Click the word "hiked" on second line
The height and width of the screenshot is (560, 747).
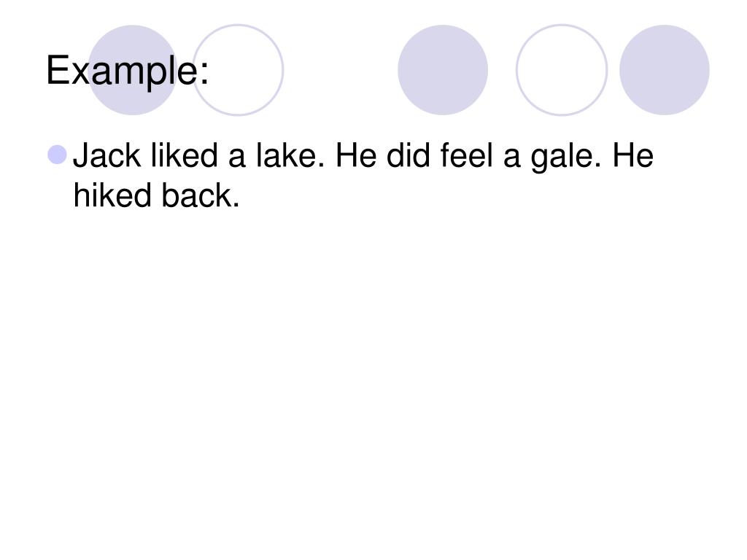click(x=112, y=195)
